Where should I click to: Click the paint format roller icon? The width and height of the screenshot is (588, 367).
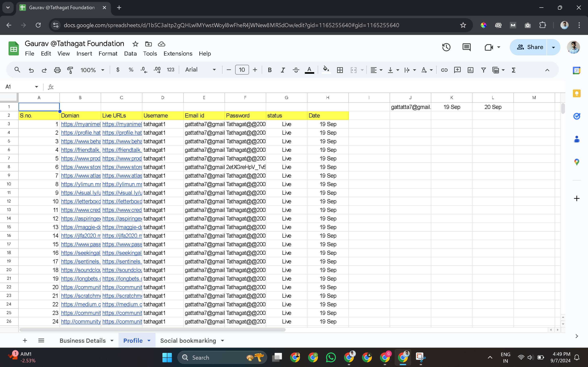click(x=70, y=70)
